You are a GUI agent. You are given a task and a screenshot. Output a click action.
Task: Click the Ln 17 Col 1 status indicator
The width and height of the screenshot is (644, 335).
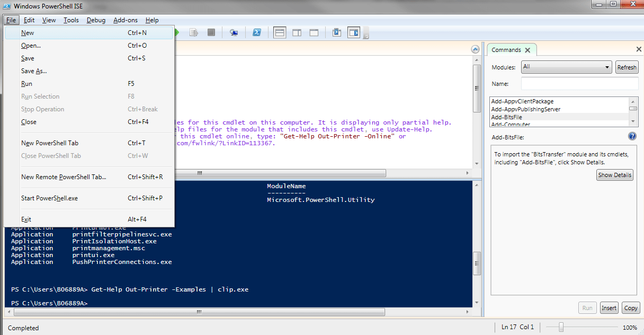517,327
